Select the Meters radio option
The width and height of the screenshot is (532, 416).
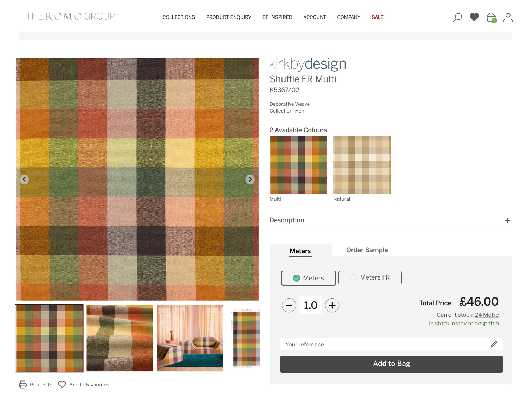click(x=309, y=278)
